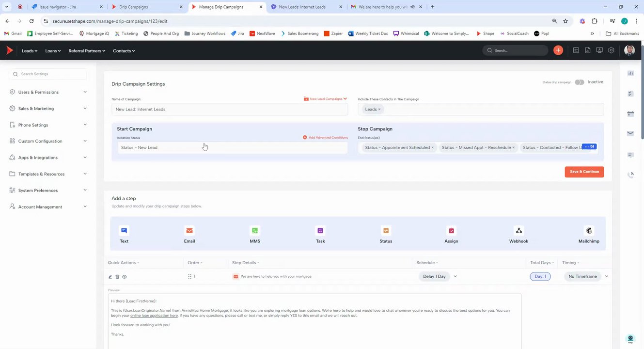This screenshot has height=349, width=644.
Task: Open the user profile avatar
Action: (629, 50)
